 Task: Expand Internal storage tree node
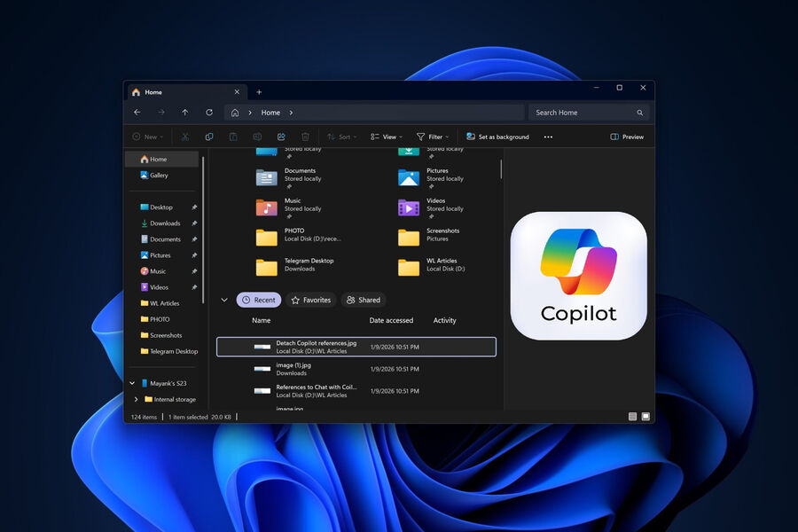[x=136, y=399]
